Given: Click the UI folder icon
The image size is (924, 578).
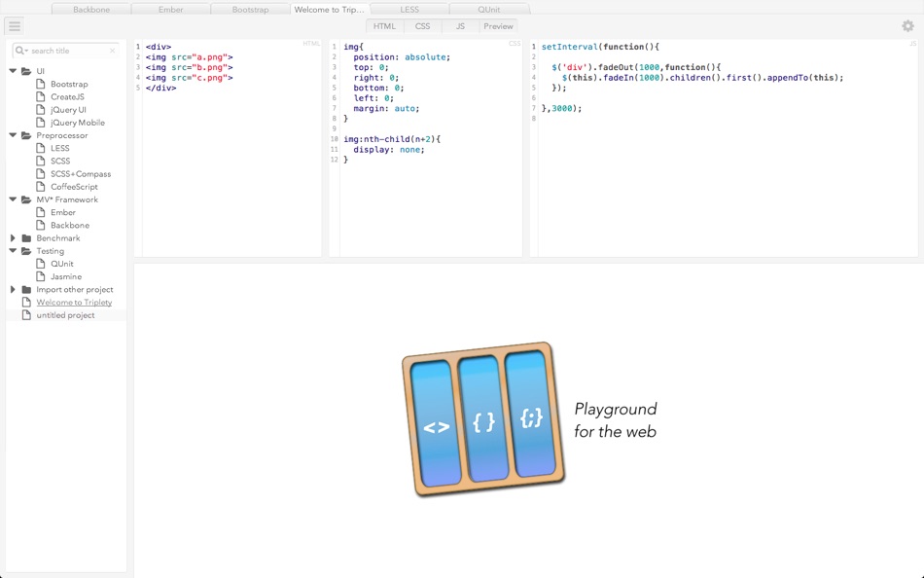Looking at the screenshot, I should (26, 71).
